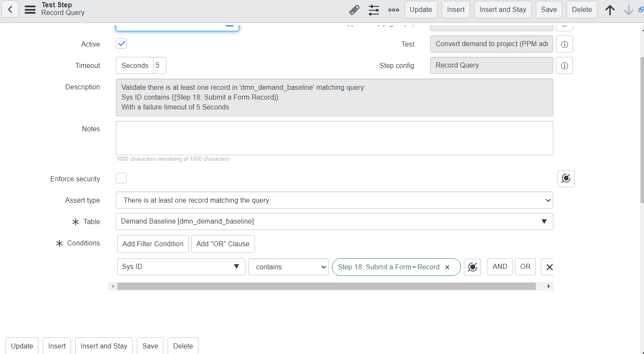The image size is (644, 354).
Task: Click the attachments paperclip icon
Action: tap(354, 9)
